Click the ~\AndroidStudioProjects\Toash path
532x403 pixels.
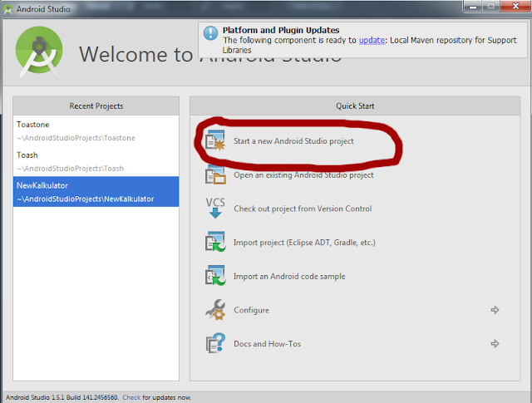[70, 169]
